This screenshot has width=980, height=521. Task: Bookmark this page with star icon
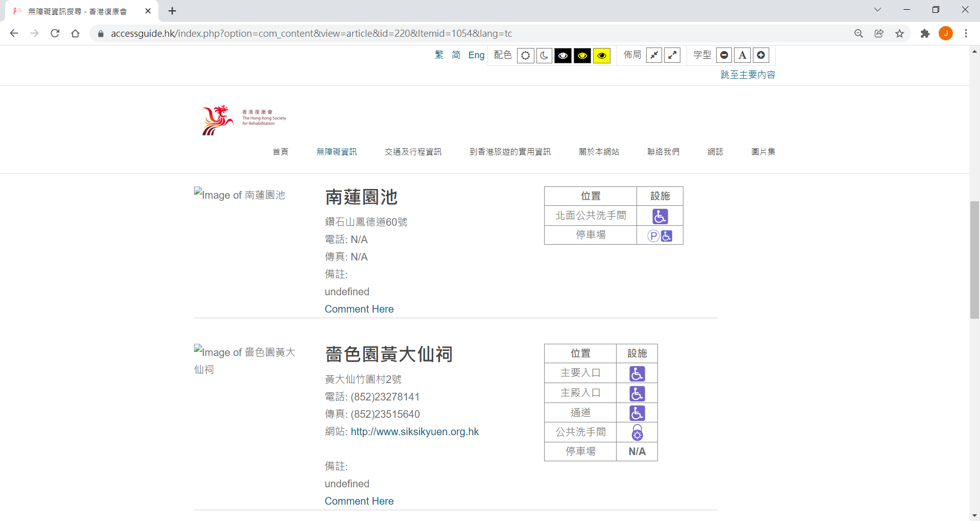tap(899, 33)
